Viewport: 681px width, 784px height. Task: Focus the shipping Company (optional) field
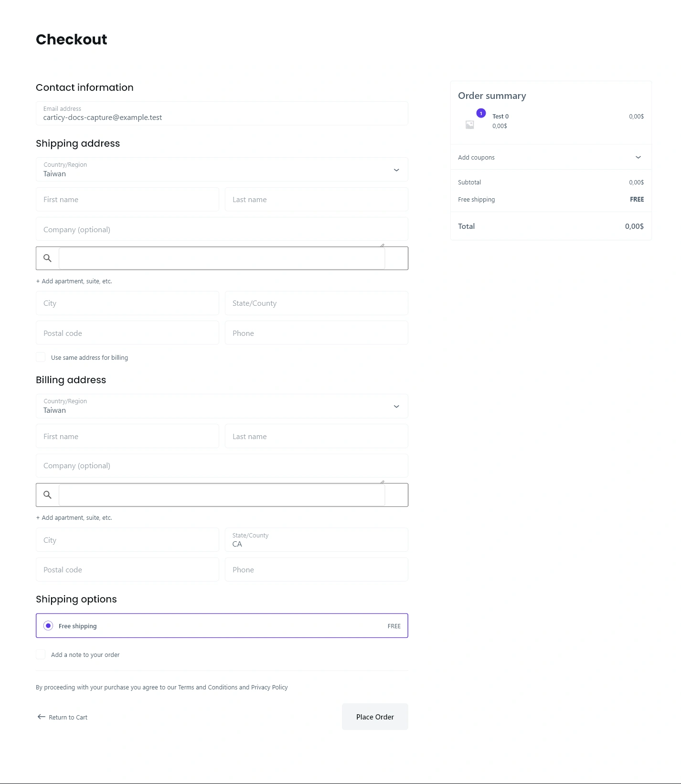pos(222,229)
